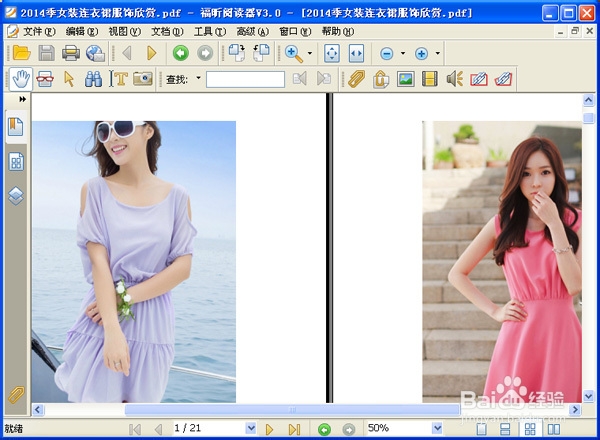
Task: Open the magnifier tool dropdown arrow
Action: (310, 53)
